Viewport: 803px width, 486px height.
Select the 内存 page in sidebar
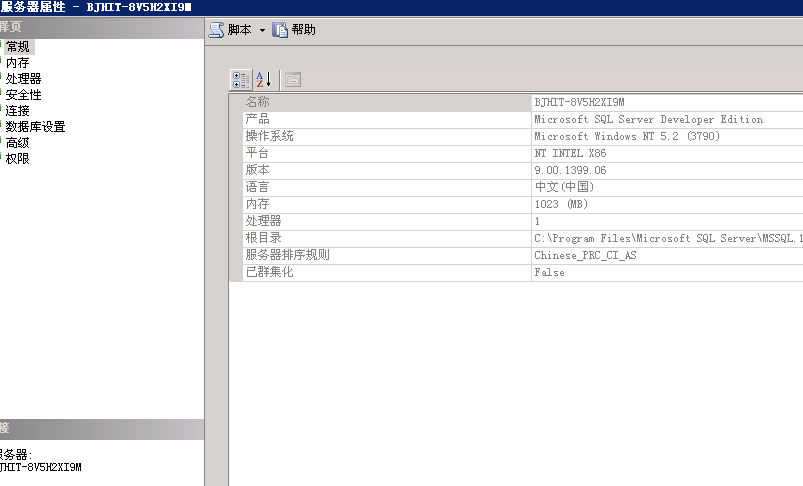coord(18,62)
